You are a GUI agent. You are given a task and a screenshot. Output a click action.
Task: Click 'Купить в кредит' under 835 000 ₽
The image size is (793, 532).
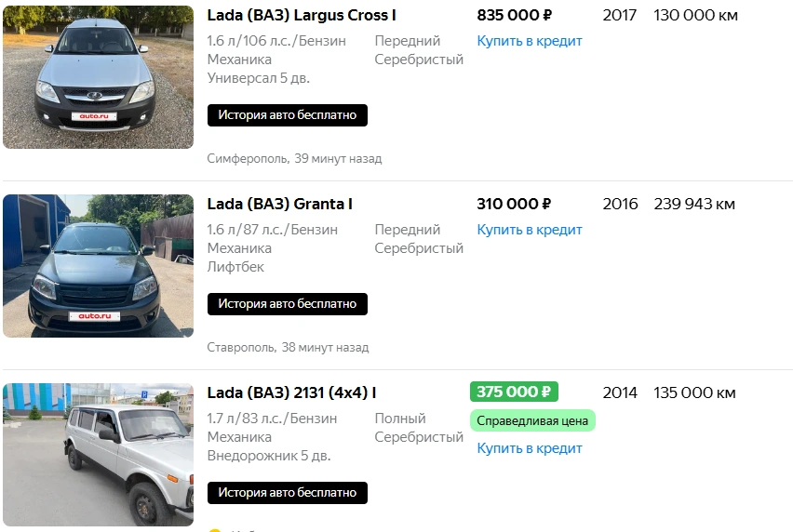tap(530, 41)
